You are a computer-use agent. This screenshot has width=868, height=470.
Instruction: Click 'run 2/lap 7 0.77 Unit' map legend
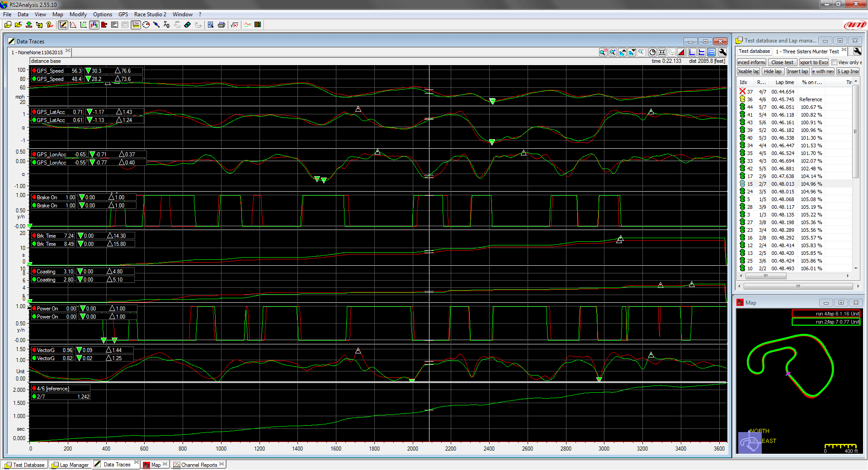pyautogui.click(x=826, y=322)
